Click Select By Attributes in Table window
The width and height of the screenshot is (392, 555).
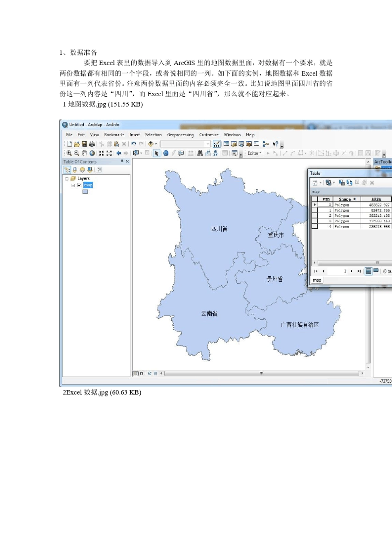tap(342, 183)
